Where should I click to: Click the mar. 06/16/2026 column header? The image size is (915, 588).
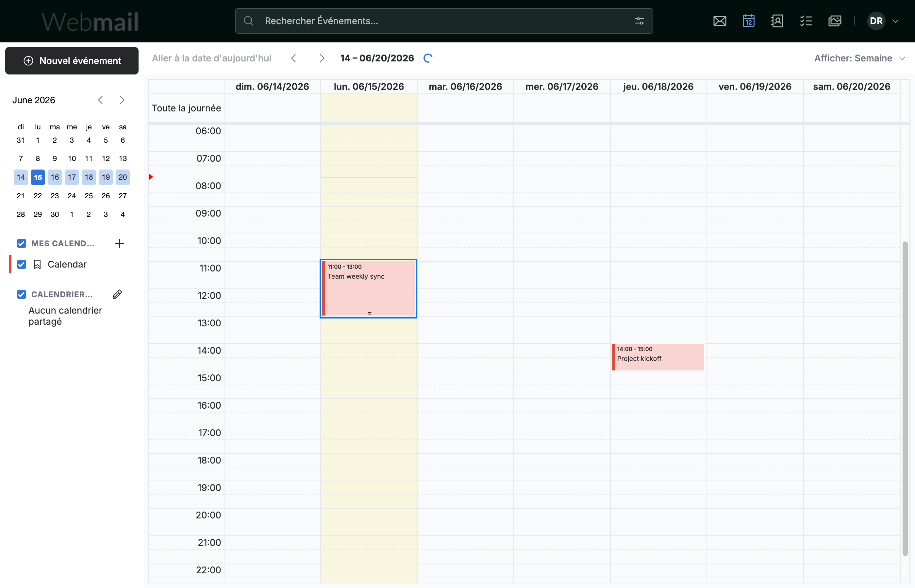tap(465, 87)
